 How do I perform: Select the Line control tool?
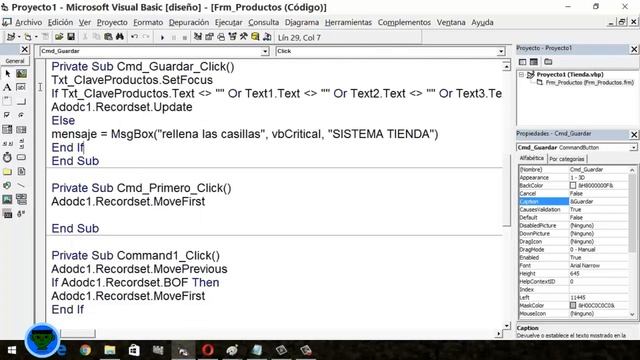point(21,185)
